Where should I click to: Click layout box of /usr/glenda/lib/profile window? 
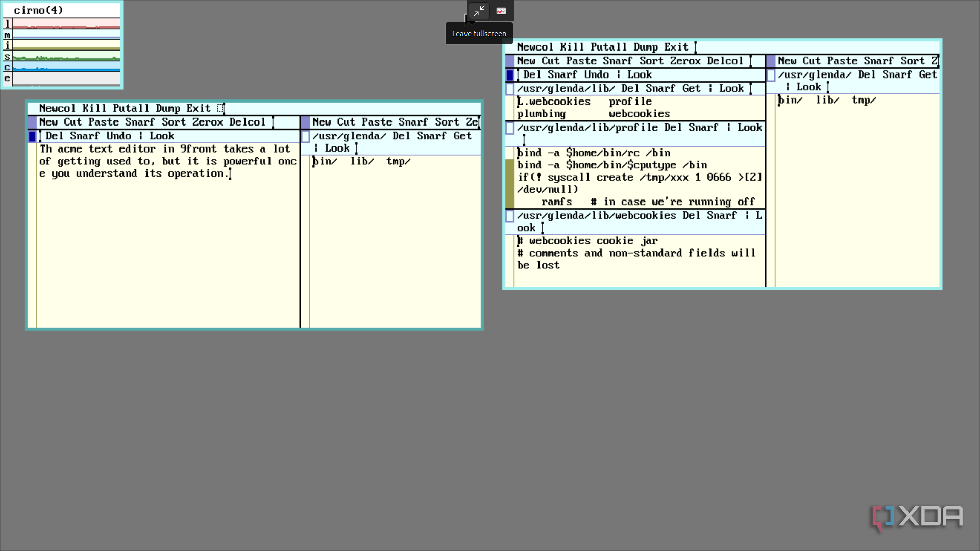tap(509, 128)
